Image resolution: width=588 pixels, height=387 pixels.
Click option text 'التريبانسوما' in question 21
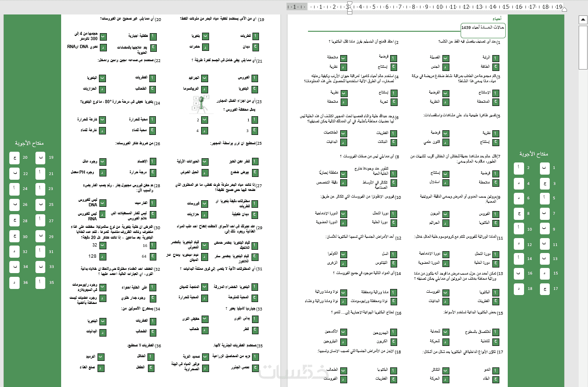[x=190, y=88]
